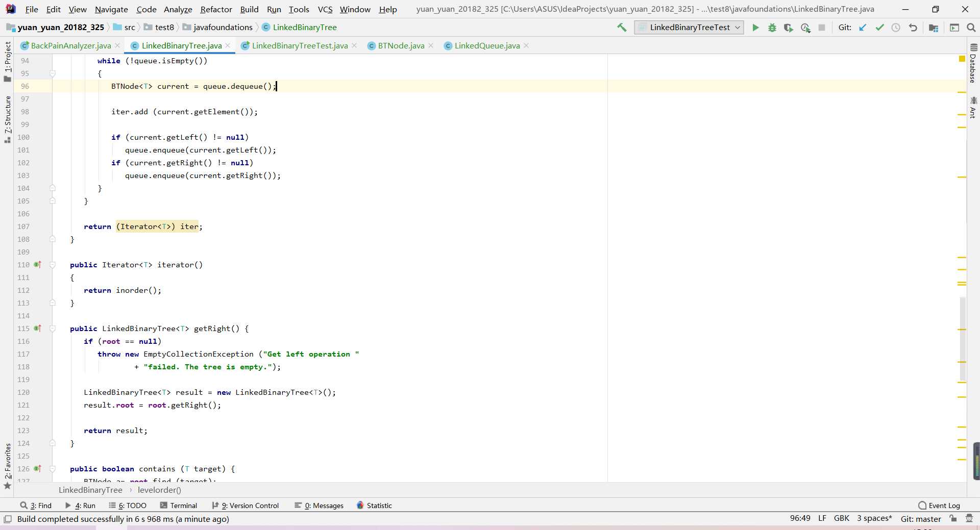
Task: Click the 96:49 caret position indicator
Action: (800, 518)
